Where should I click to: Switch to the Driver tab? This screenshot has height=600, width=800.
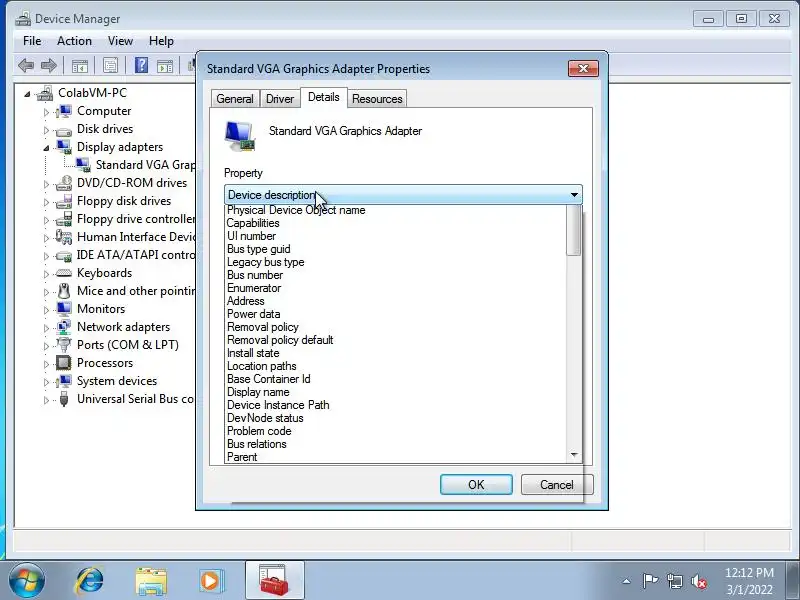click(x=280, y=98)
